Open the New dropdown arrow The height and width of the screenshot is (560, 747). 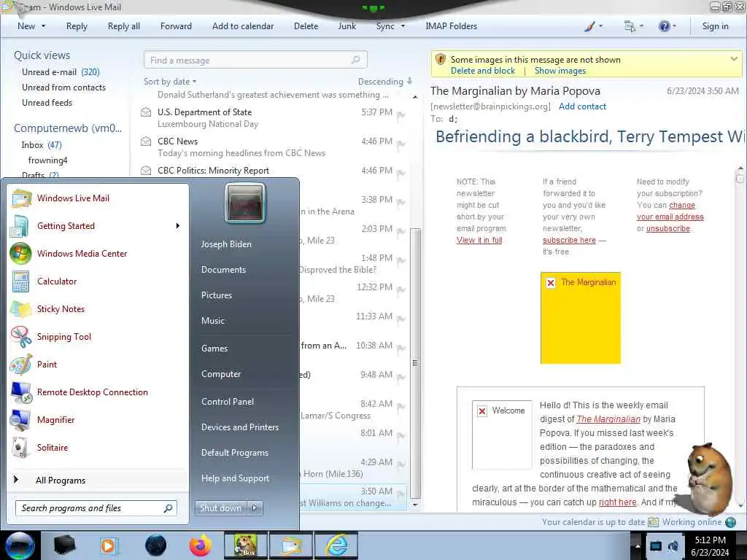click(x=43, y=26)
